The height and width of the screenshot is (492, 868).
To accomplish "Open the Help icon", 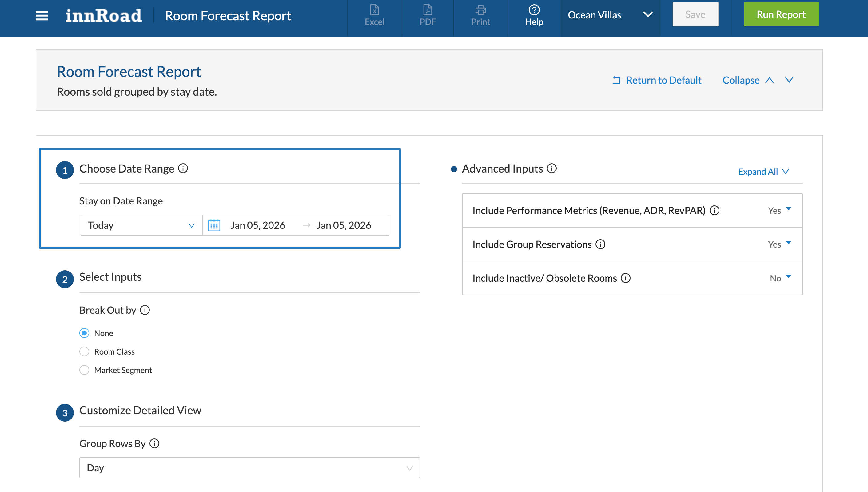I will (x=534, y=15).
